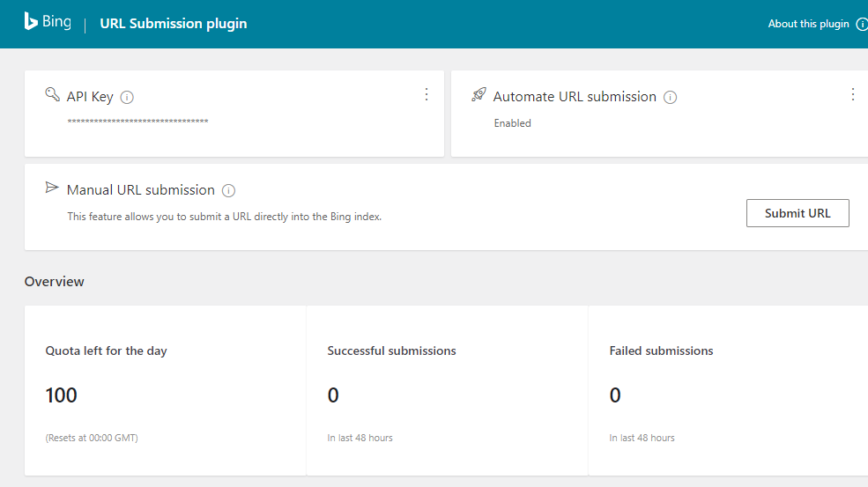Click the masked API key value
The image size is (868, 487).
pos(137,121)
